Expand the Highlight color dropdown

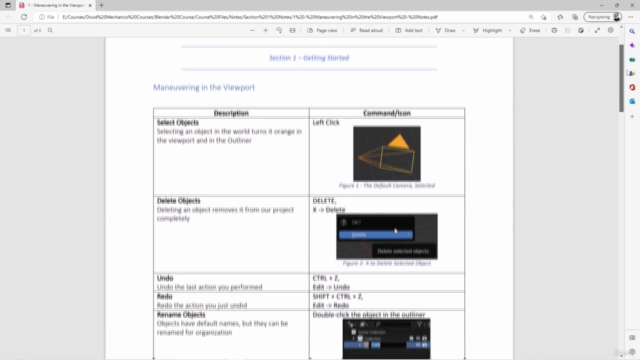click(509, 31)
